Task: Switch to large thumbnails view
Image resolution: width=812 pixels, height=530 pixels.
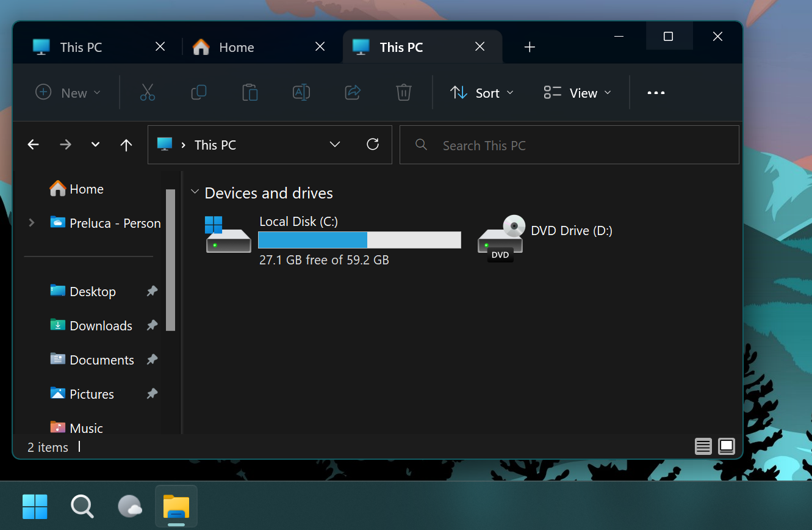Action: pos(726,446)
